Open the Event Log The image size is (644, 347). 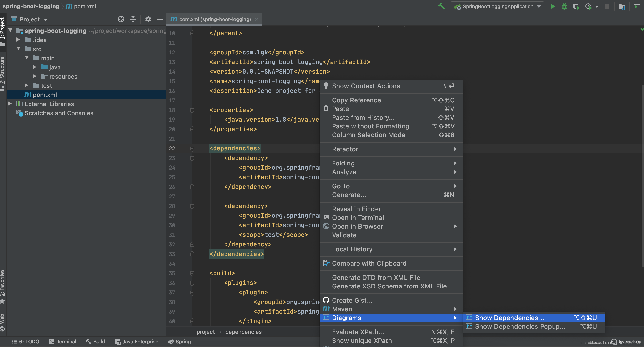coord(626,341)
